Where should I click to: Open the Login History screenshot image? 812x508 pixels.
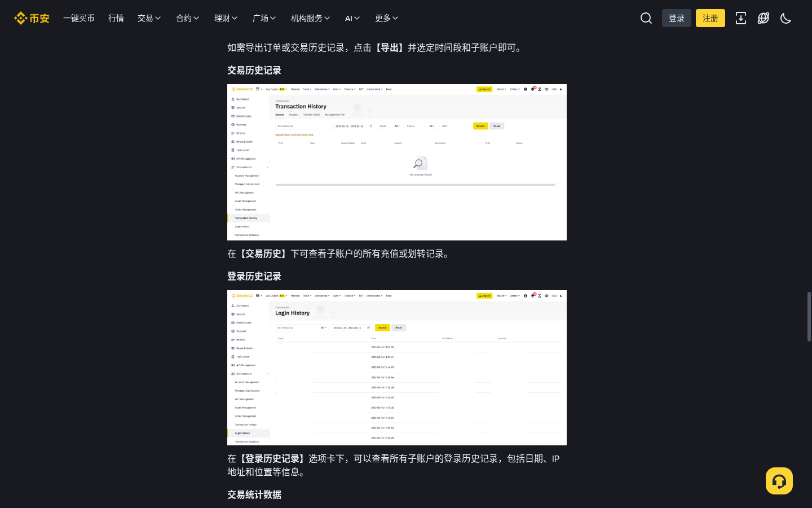pos(397,367)
